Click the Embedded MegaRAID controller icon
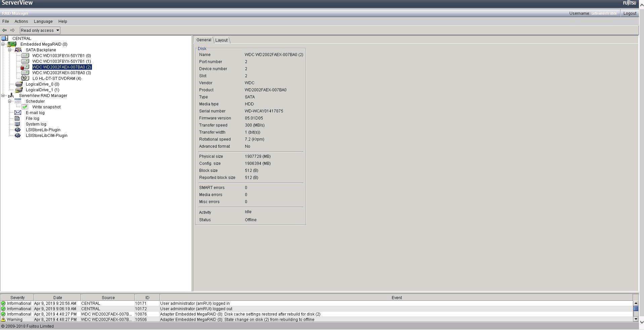The image size is (644, 330). pyautogui.click(x=12, y=44)
